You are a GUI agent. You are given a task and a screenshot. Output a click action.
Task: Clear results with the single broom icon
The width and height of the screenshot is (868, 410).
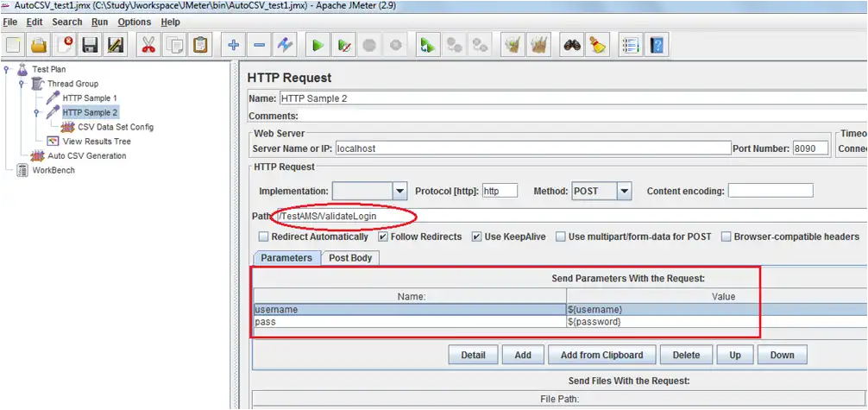click(513, 45)
